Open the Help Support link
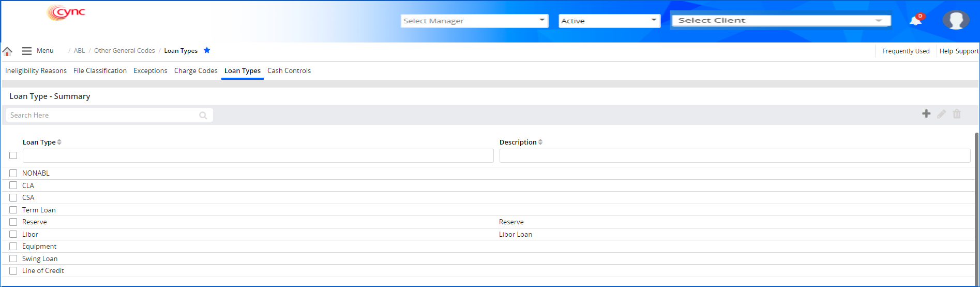Screen dimensions: 980x287 959,51
